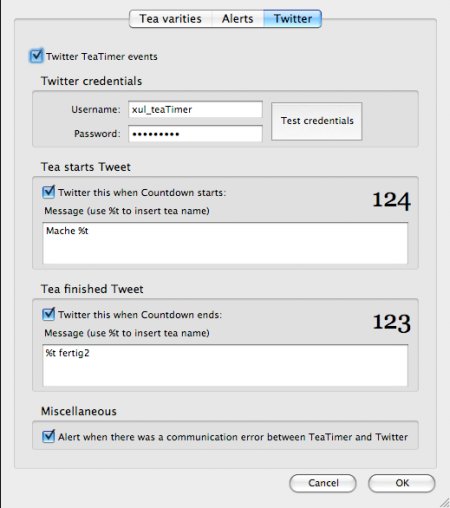Click into the Username field
Viewport: 450px width, 508px height.
pyautogui.click(x=195, y=109)
